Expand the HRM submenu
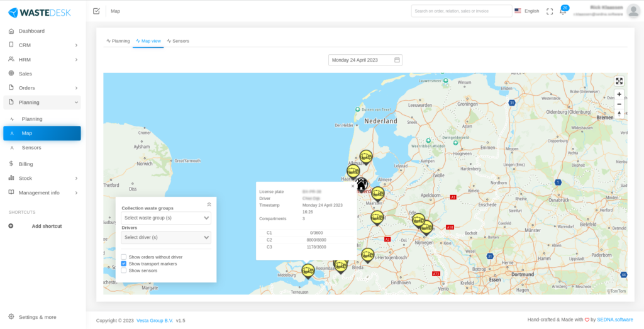This screenshot has height=329, width=644. pyautogui.click(x=76, y=60)
